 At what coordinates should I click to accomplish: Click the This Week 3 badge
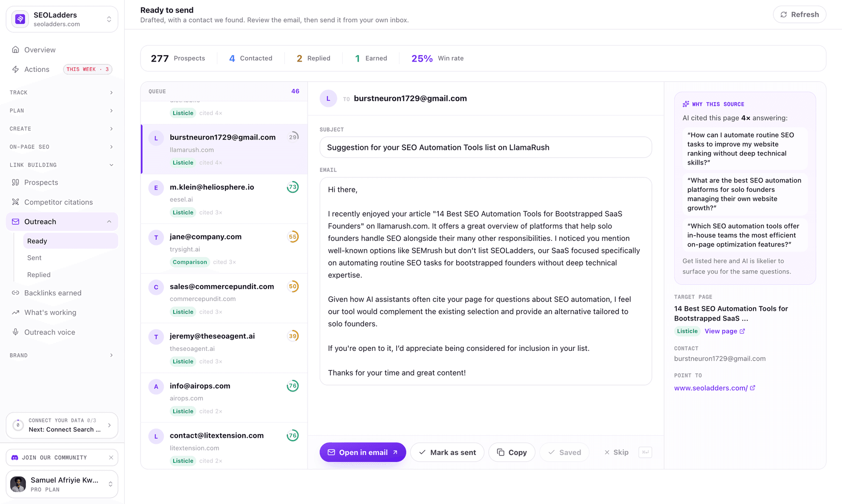(x=88, y=70)
